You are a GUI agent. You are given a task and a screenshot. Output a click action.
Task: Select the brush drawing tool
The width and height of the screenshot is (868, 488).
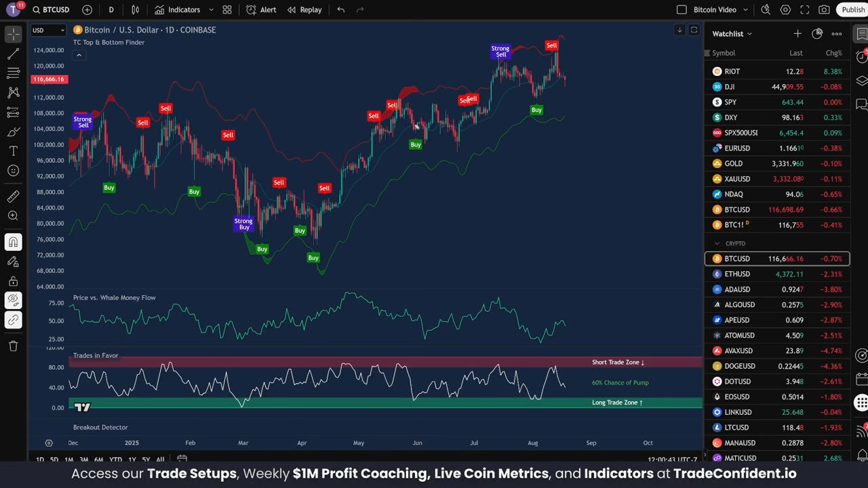click(x=13, y=132)
